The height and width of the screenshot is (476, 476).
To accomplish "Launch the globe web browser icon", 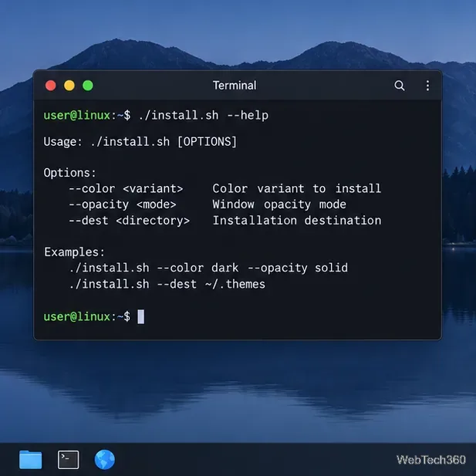I will [x=105, y=460].
